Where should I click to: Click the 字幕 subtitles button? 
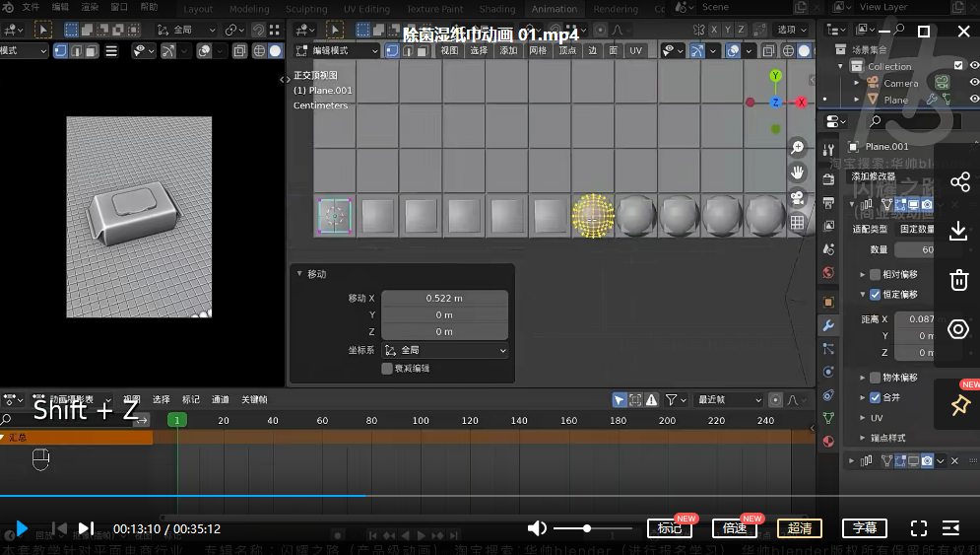[864, 528]
